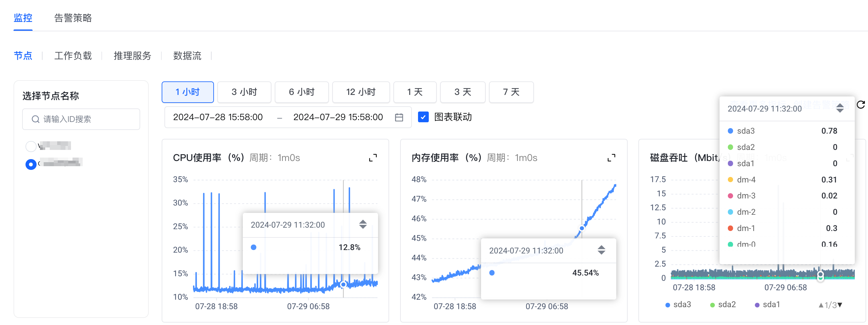Toggle the 图表联动 checkbox
Viewport: 868px width, 325px height.
click(x=423, y=117)
